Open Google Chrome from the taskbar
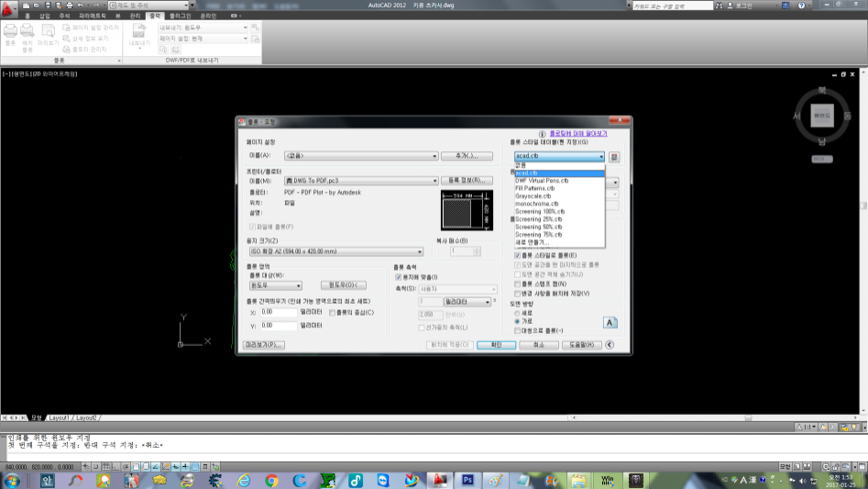 tap(271, 480)
